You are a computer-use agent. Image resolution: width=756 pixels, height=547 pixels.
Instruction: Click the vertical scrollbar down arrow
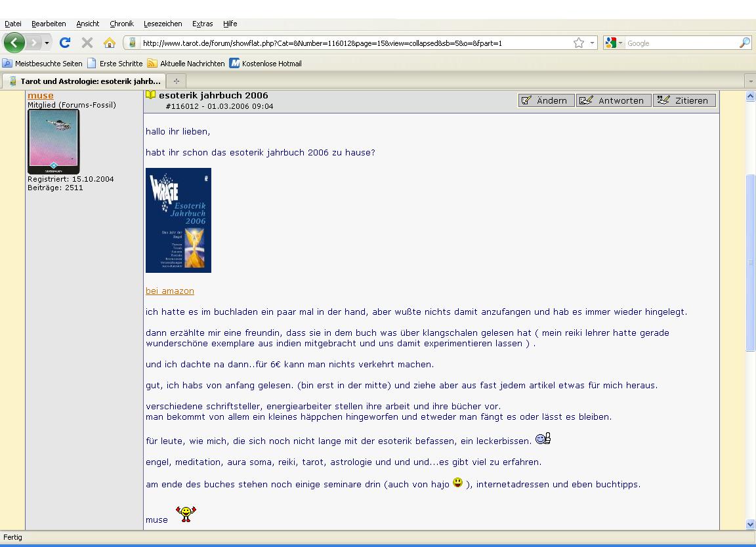pos(750,524)
